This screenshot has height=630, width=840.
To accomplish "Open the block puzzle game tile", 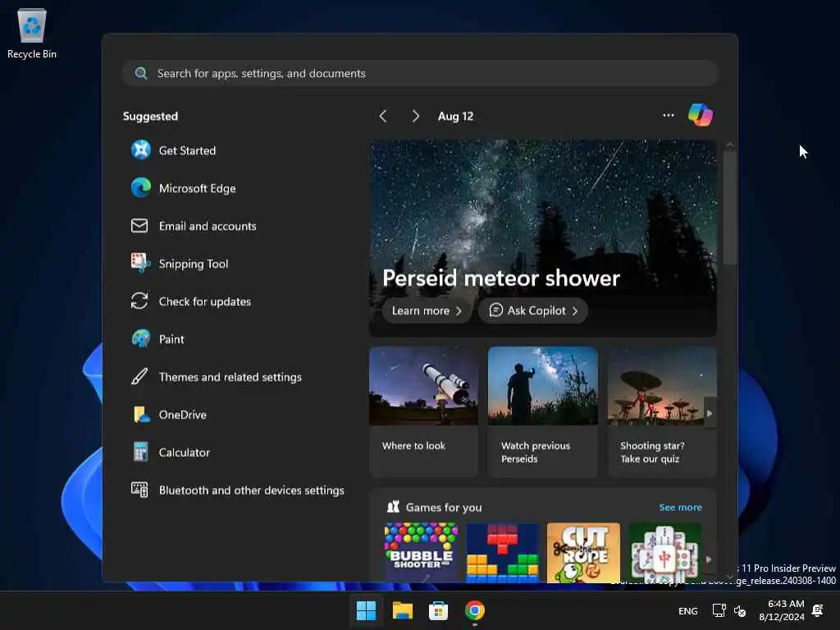I will coord(503,552).
